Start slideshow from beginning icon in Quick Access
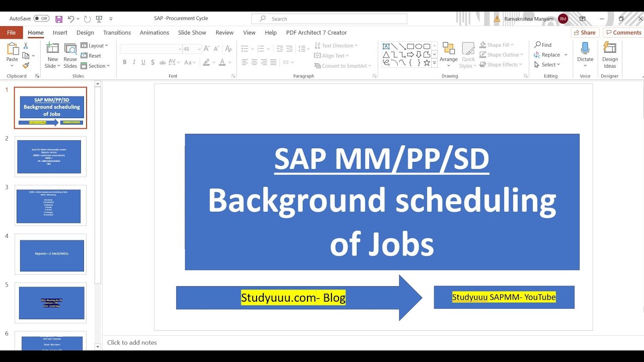This screenshot has width=644, height=362. coord(99,19)
